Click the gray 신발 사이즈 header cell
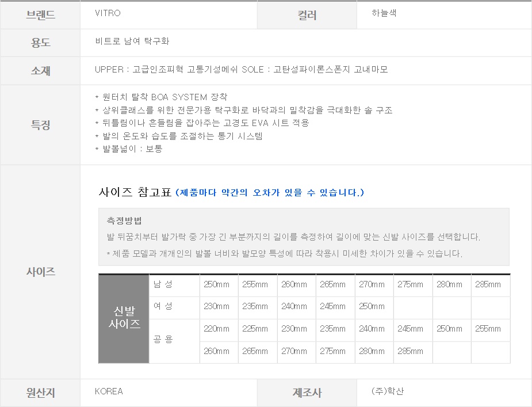532x407 pixels. (x=124, y=318)
